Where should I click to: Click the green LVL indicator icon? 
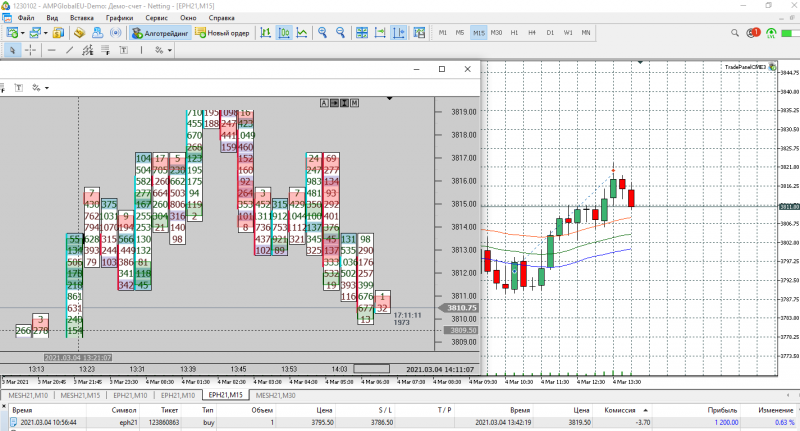771,34
